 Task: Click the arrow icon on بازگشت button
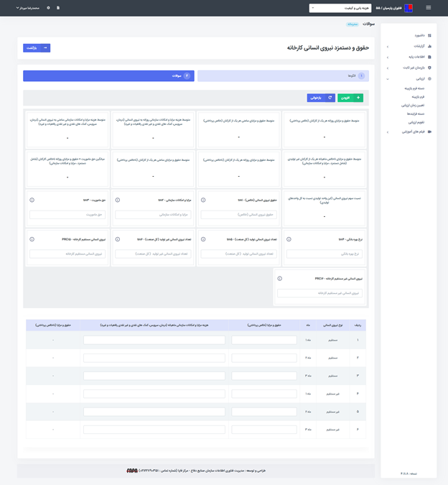[45, 48]
